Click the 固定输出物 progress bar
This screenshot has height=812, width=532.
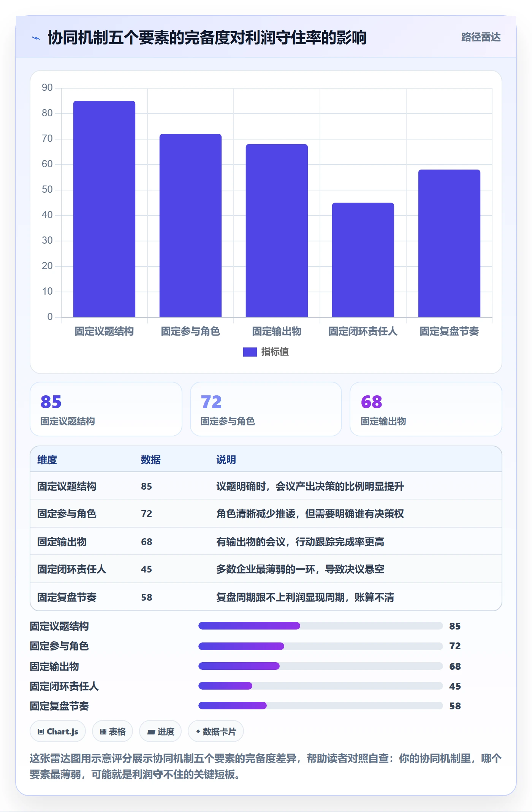point(321,666)
